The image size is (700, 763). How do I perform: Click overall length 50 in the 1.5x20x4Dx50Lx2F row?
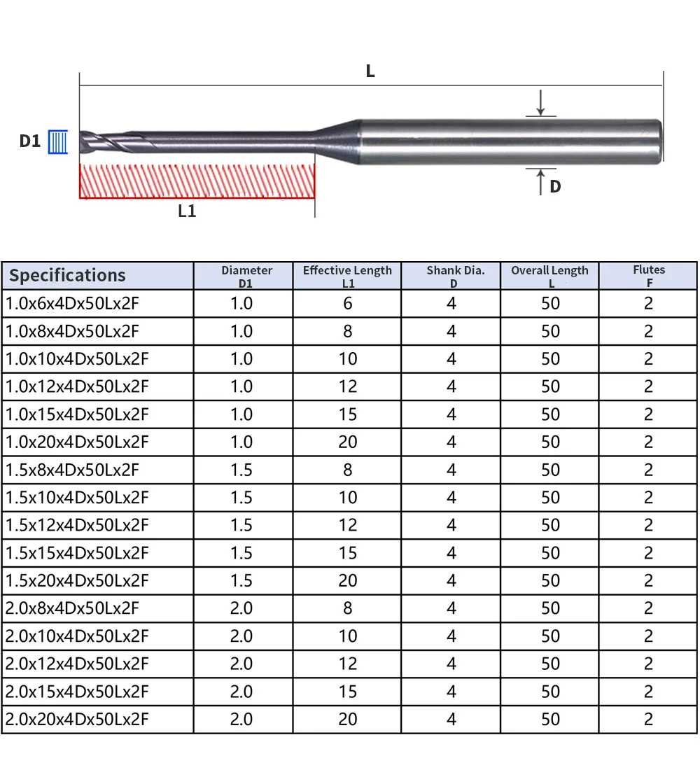pyautogui.click(x=551, y=581)
